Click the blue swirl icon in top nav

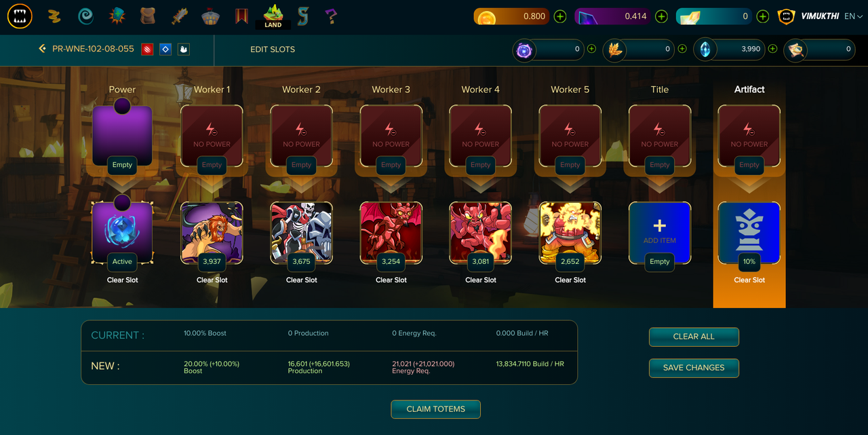86,16
